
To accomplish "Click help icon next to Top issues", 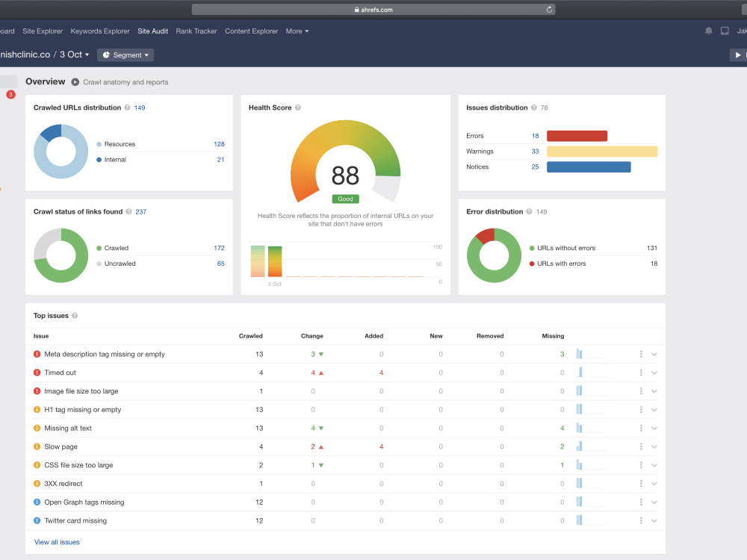I will (75, 315).
